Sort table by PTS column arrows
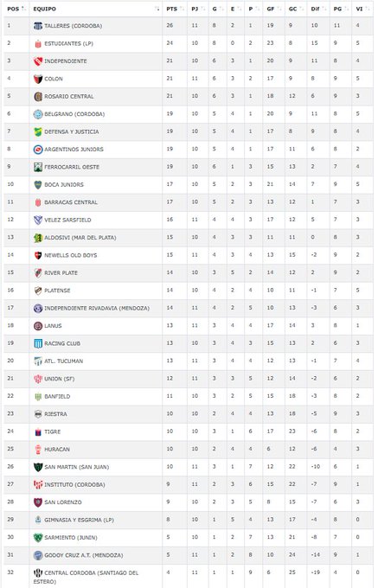Viewport: 378px width, 588px height. pyautogui.click(x=182, y=9)
